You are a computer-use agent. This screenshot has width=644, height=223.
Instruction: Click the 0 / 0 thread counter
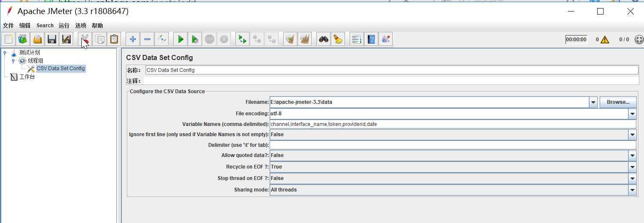click(624, 40)
